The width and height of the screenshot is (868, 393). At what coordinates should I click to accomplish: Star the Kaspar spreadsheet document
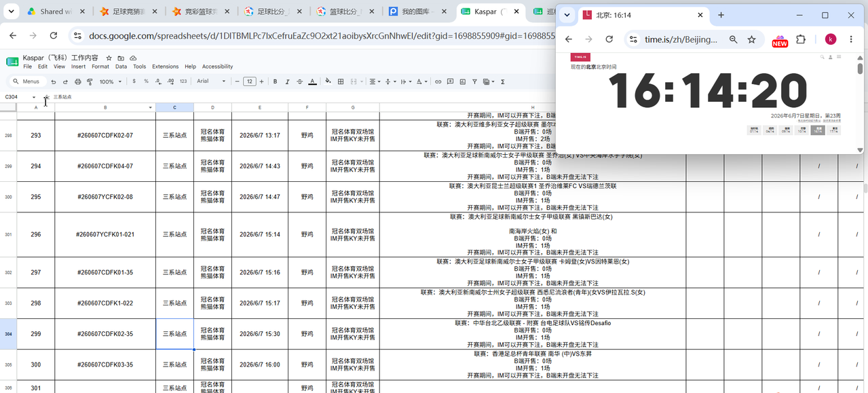[109, 58]
